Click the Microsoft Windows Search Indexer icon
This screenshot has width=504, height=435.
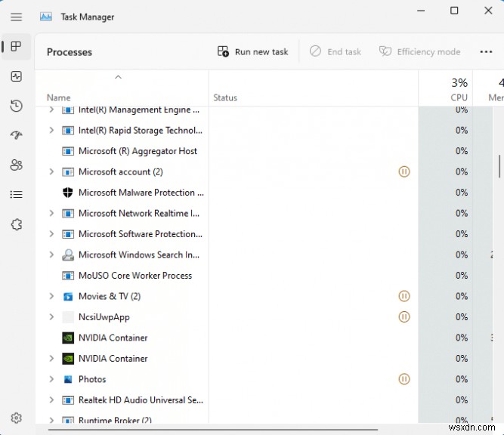point(67,255)
